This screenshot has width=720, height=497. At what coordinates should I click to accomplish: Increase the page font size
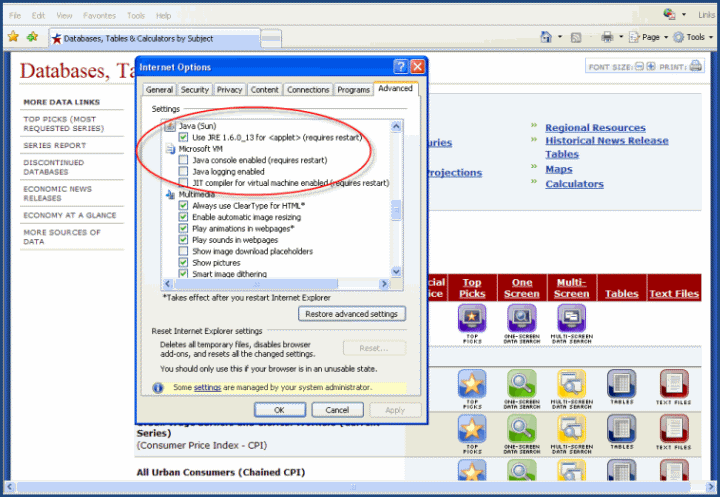[651, 67]
